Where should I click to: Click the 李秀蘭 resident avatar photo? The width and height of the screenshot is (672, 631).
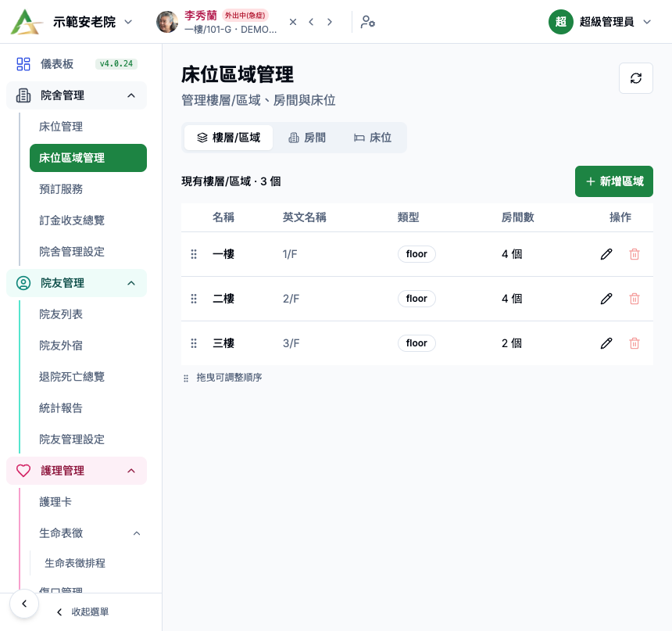point(167,22)
